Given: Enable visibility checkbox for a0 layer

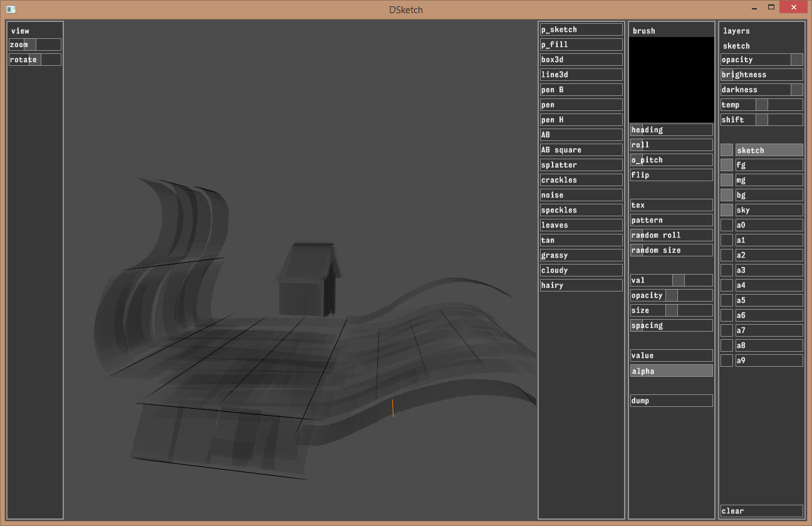Looking at the screenshot, I should [x=726, y=225].
